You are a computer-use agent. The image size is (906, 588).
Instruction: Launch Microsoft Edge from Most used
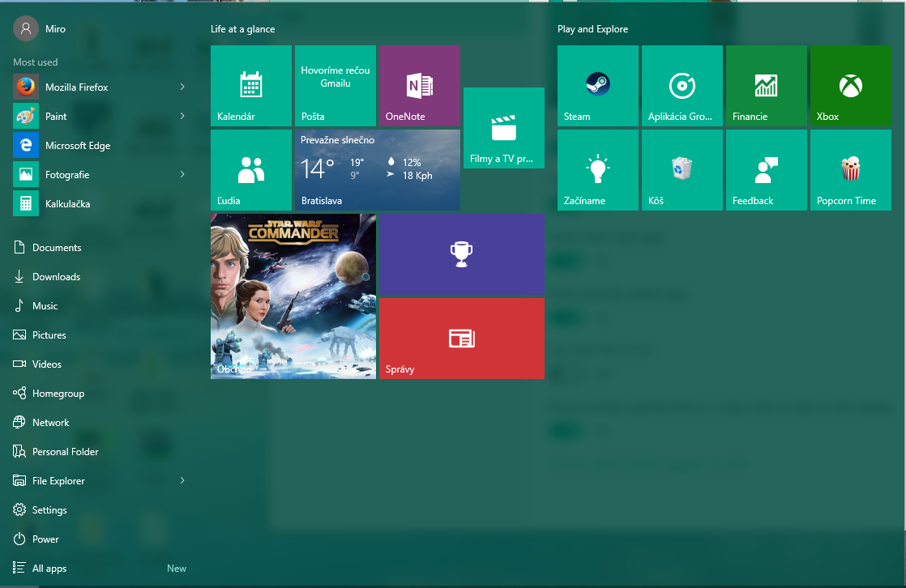(x=101, y=146)
